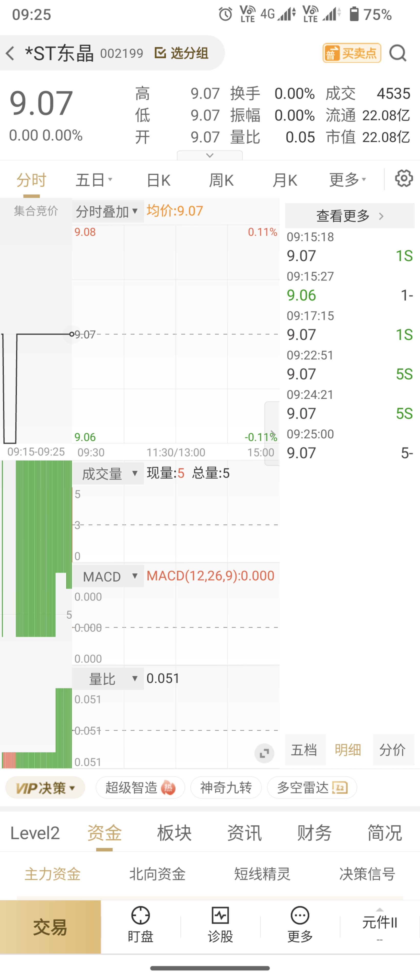
Task: Tap the 成交 4535 volume value
Action: pos(393,94)
